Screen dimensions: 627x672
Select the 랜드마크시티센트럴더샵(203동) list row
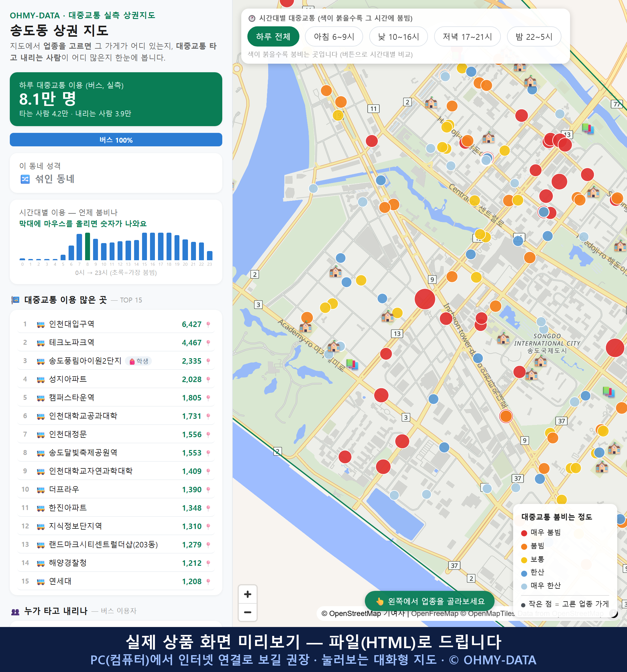click(116, 545)
